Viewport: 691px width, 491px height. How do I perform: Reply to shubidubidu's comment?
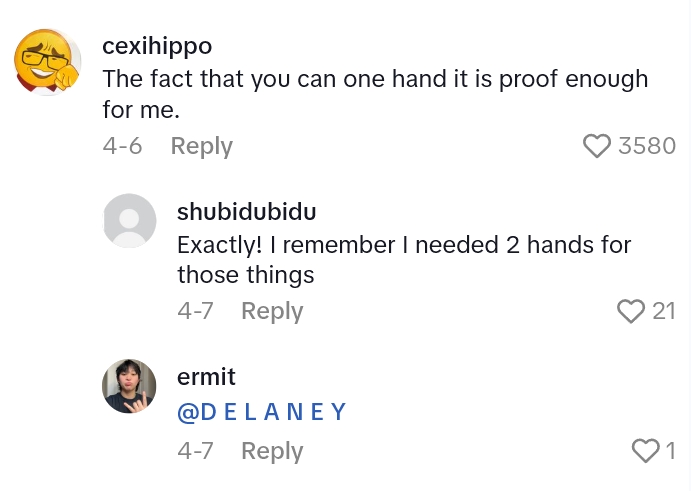pyautogui.click(x=272, y=312)
